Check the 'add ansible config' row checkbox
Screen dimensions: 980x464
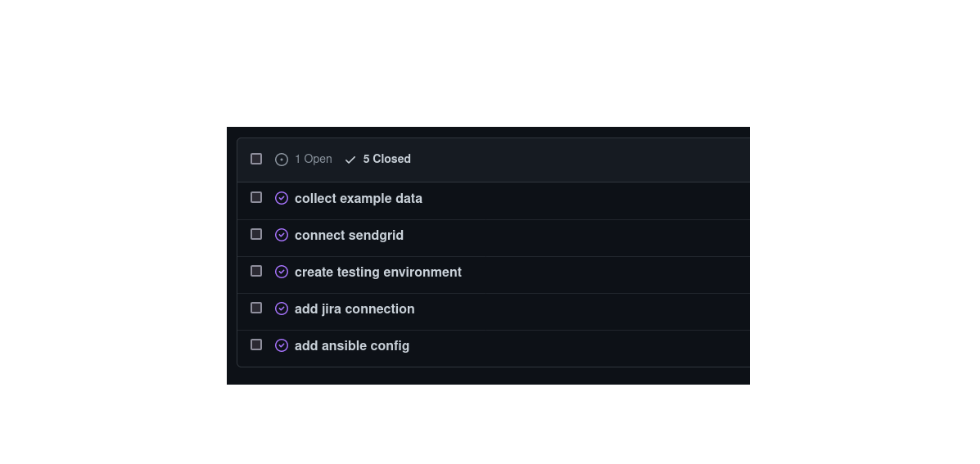256,345
